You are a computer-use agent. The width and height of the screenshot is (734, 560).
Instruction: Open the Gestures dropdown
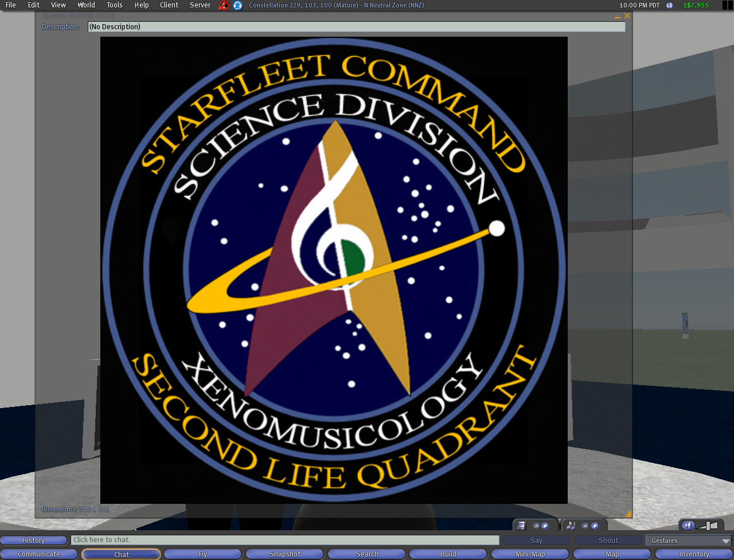[x=690, y=541]
